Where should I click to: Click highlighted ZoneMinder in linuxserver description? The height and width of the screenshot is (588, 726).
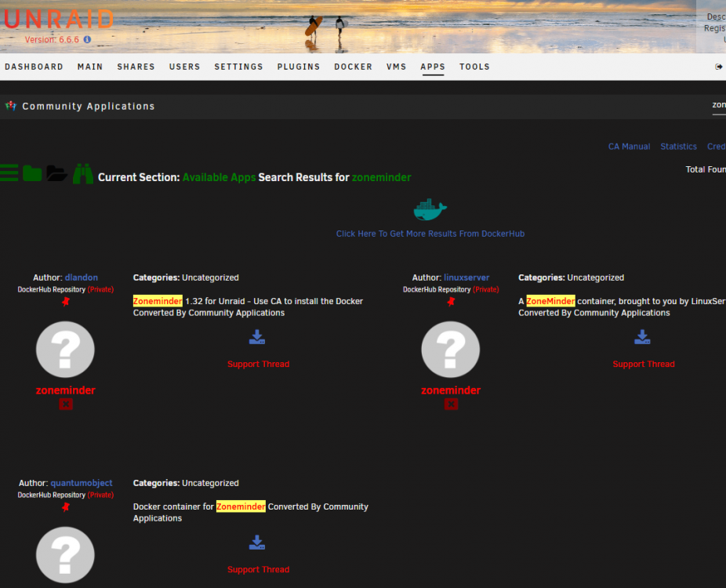(x=550, y=301)
